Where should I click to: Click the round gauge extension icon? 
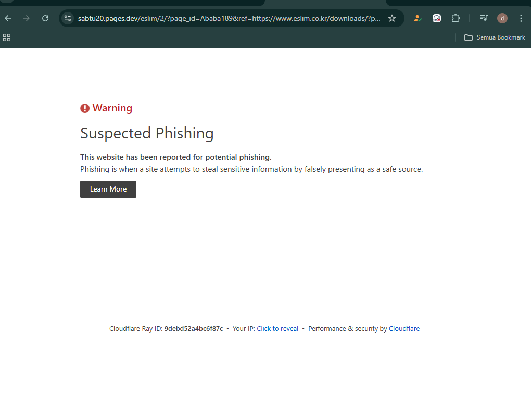coord(437,18)
